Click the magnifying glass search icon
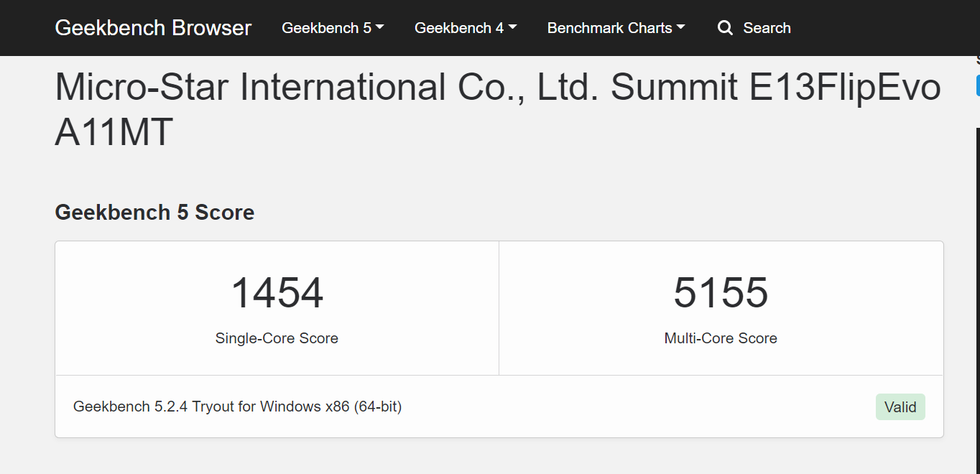This screenshot has height=474, width=980. coord(726,28)
